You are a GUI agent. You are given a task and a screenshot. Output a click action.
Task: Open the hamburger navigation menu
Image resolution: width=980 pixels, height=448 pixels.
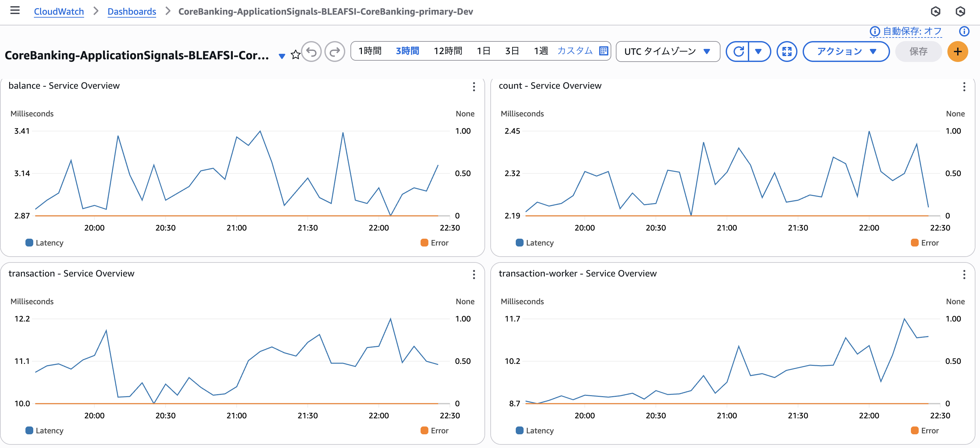pos(15,10)
